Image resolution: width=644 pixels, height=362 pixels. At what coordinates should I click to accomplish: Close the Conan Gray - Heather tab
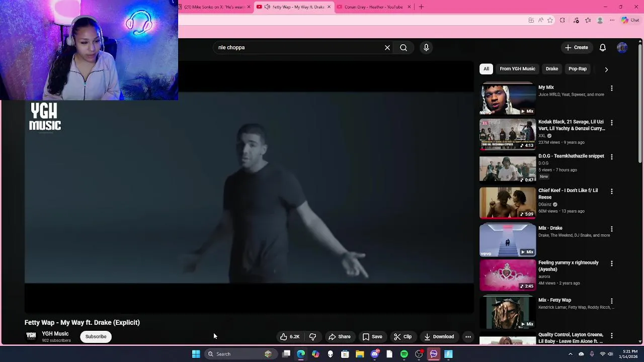[x=409, y=7]
